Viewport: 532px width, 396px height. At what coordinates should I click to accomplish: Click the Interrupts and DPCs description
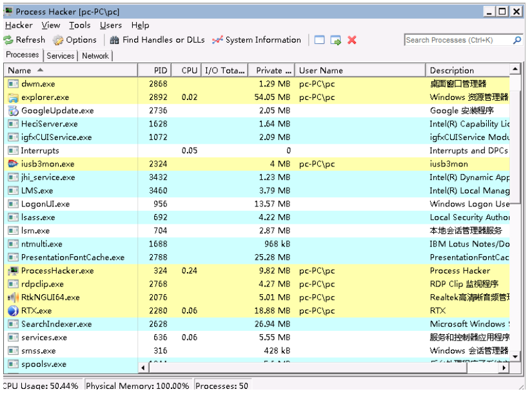click(x=469, y=151)
